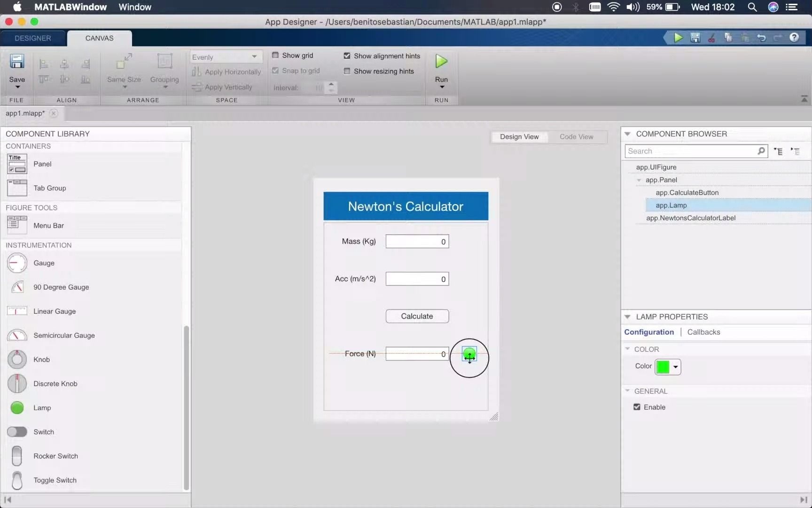Click the Undo icon in the quick access toolbar
812x508 pixels.
761,38
